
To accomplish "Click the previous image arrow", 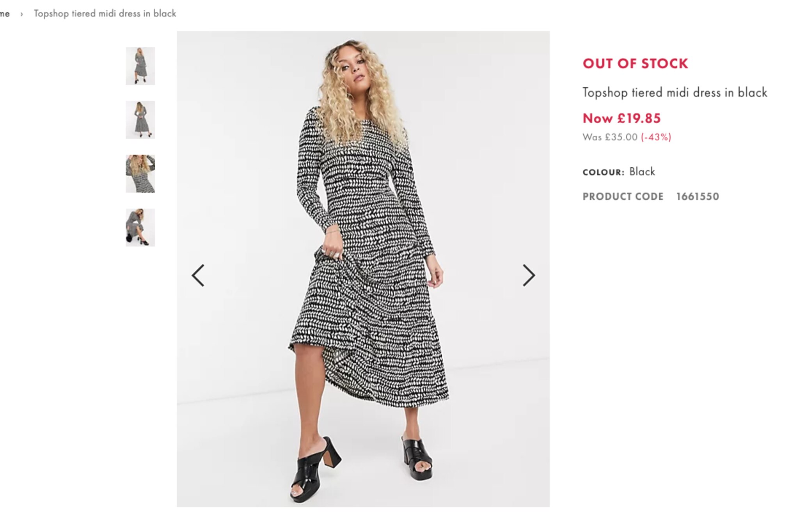I will 198,275.
